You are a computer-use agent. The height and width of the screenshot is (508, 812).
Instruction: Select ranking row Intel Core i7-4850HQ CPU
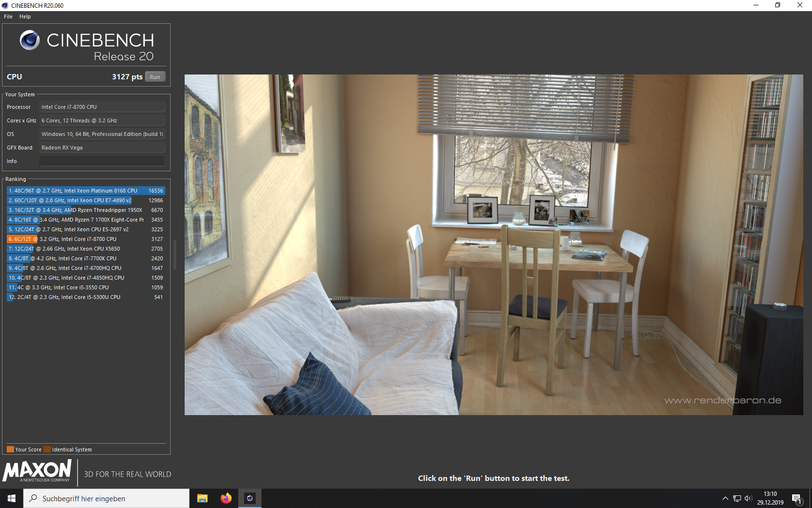[86, 278]
